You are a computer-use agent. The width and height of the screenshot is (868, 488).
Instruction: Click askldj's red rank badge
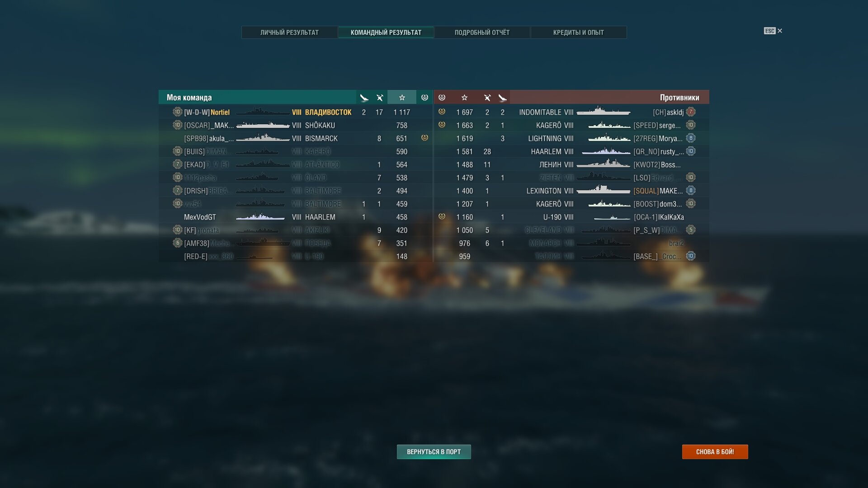(691, 112)
